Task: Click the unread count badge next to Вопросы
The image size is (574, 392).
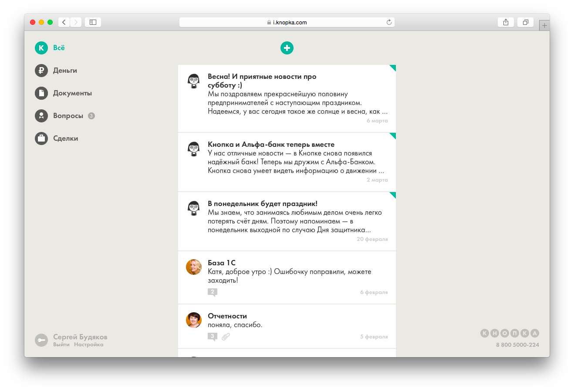Action: tap(91, 116)
